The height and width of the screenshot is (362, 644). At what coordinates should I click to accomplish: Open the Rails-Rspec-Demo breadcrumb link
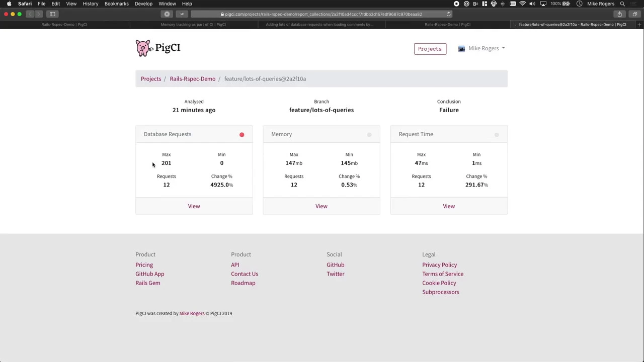point(192,79)
